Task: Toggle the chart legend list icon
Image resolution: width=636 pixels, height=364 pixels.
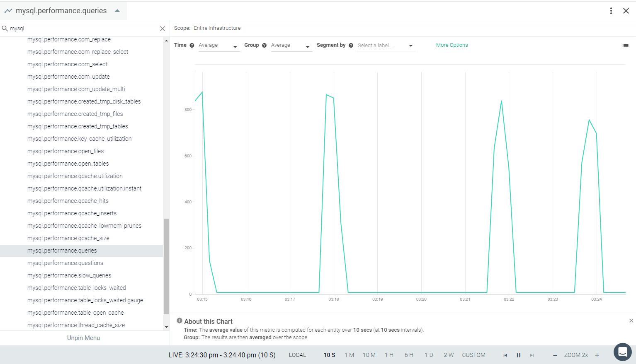Action: 626,46
